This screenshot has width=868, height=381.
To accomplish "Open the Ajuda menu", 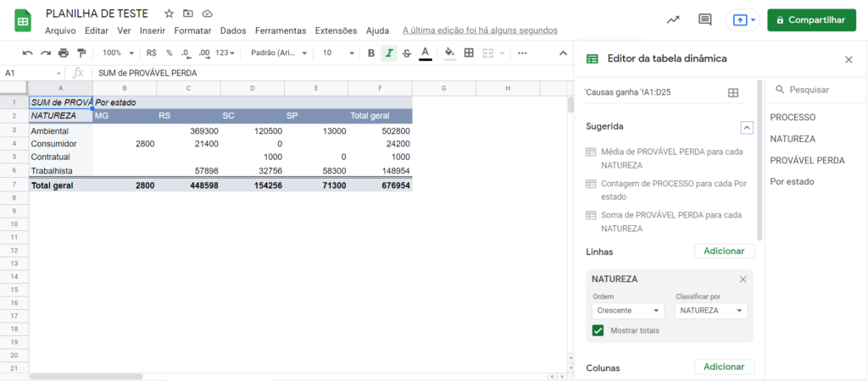I will pos(377,30).
